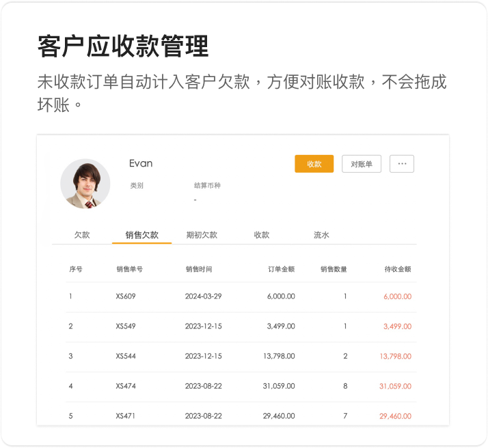Click the 结算币种 label
This screenshot has width=488, height=448.
pyautogui.click(x=207, y=186)
